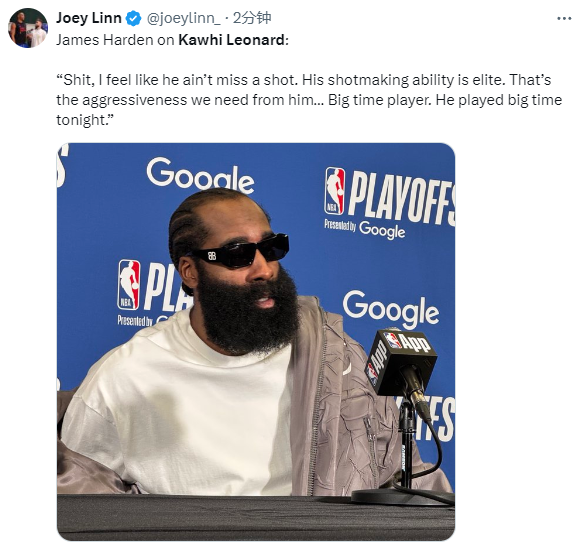Click the bold Kawhi Leonard text
Screen dimensions: 588x545
pyautogui.click(x=232, y=40)
